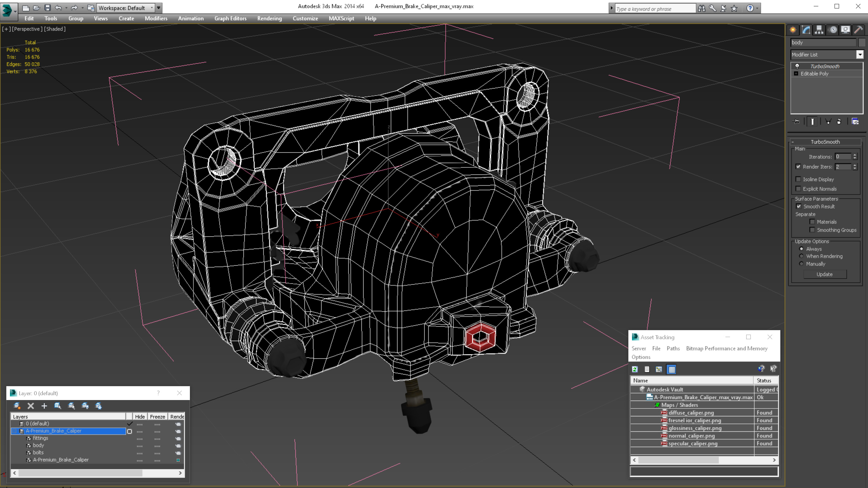The image size is (868, 488).
Task: Toggle the Smooth Result checkbox
Action: 798,206
